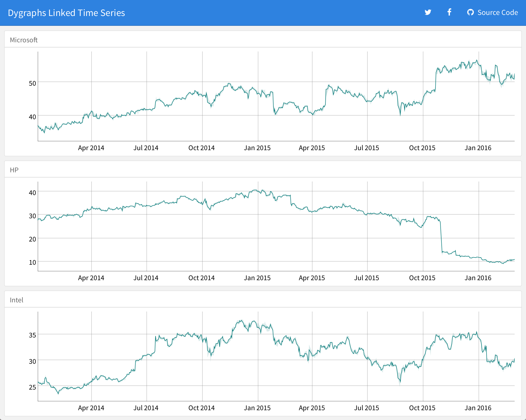The height and width of the screenshot is (420, 526).
Task: Click the Apr 2015 label on HP chart
Action: [x=312, y=278]
